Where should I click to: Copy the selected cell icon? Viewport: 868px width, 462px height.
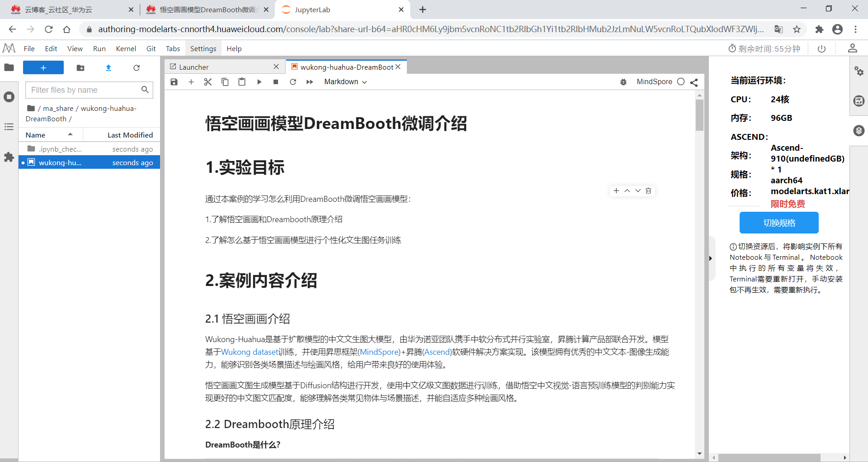point(225,82)
